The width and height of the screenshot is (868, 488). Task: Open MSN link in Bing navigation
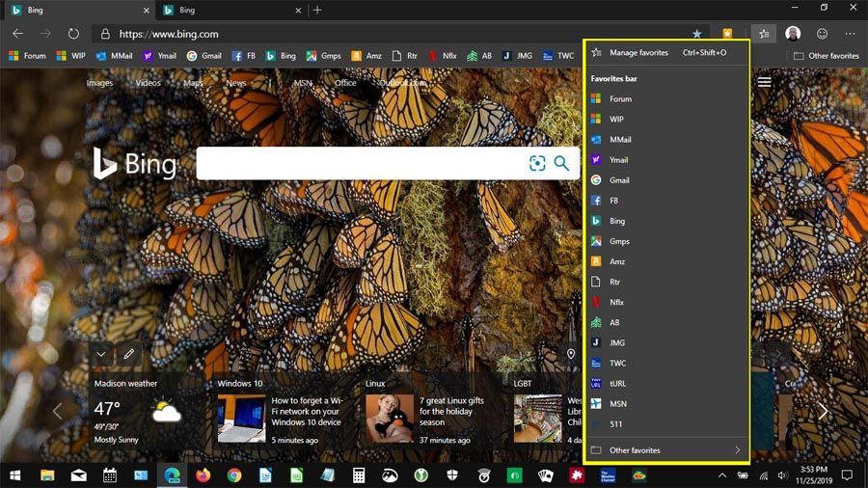pyautogui.click(x=302, y=83)
